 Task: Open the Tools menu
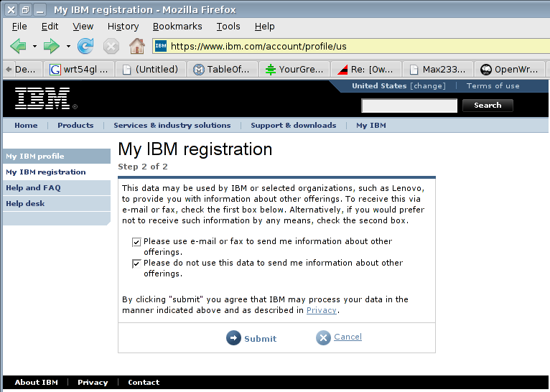click(x=228, y=27)
